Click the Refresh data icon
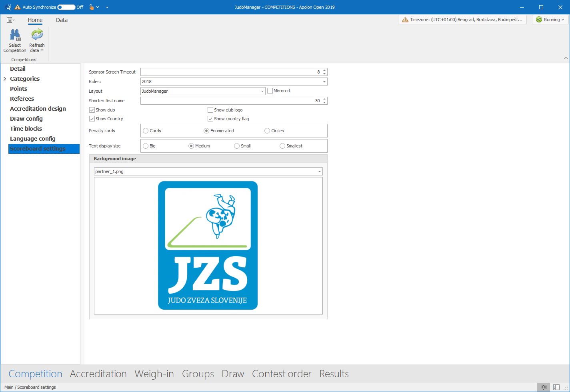The width and height of the screenshot is (570, 392). (x=37, y=35)
